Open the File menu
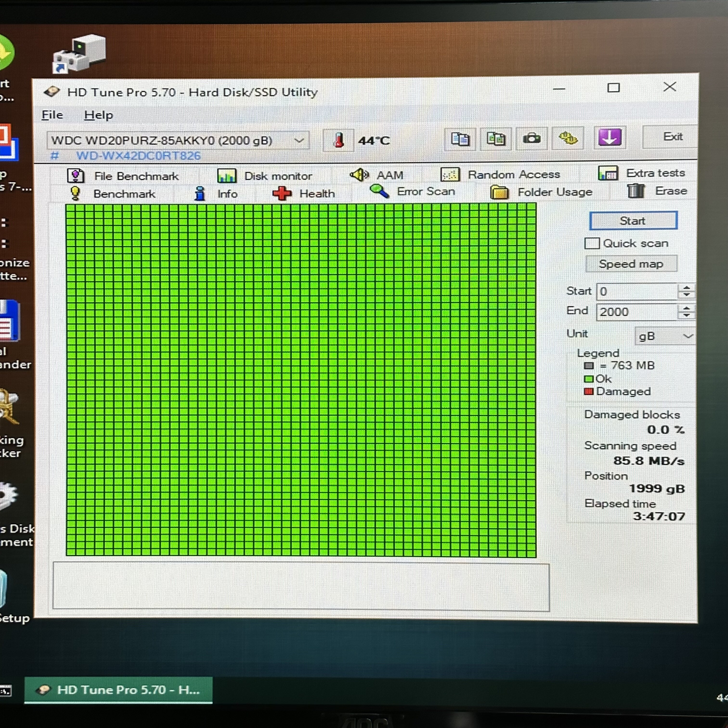This screenshot has height=728, width=728. 52,115
